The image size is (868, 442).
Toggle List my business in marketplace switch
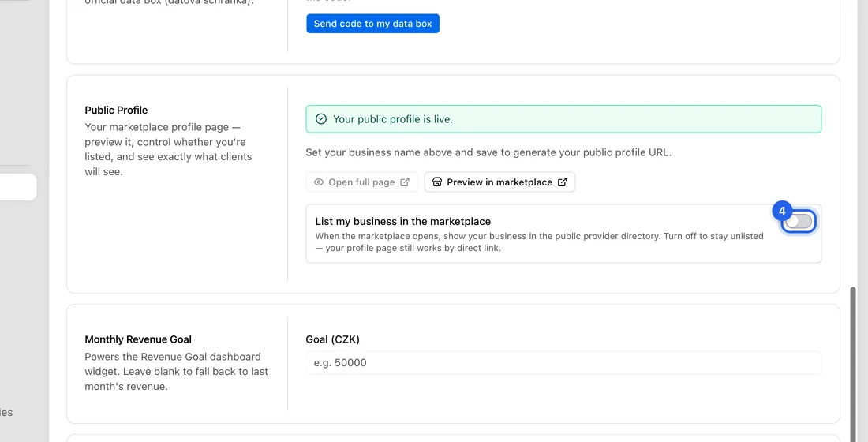799,222
